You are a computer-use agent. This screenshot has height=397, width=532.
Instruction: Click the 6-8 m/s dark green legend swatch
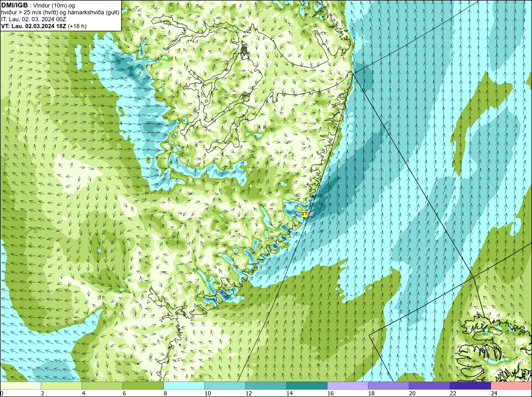pyautogui.click(x=143, y=386)
